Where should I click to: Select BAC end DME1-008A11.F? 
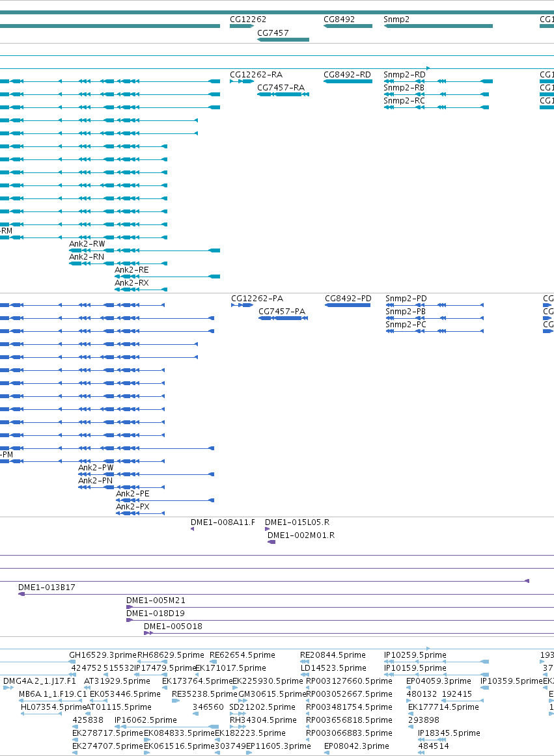click(x=223, y=522)
